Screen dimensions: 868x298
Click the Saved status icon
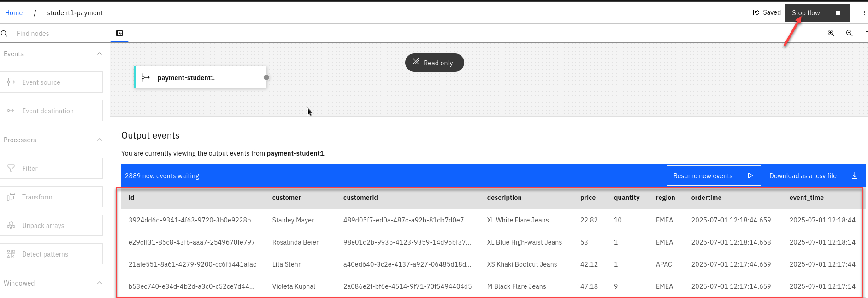(x=756, y=12)
